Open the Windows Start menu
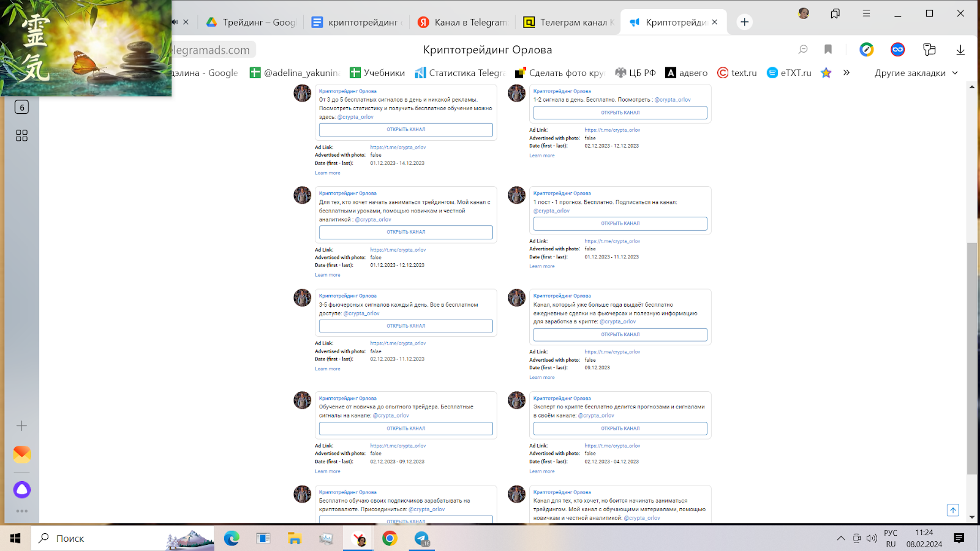The height and width of the screenshot is (551, 980). (x=15, y=538)
